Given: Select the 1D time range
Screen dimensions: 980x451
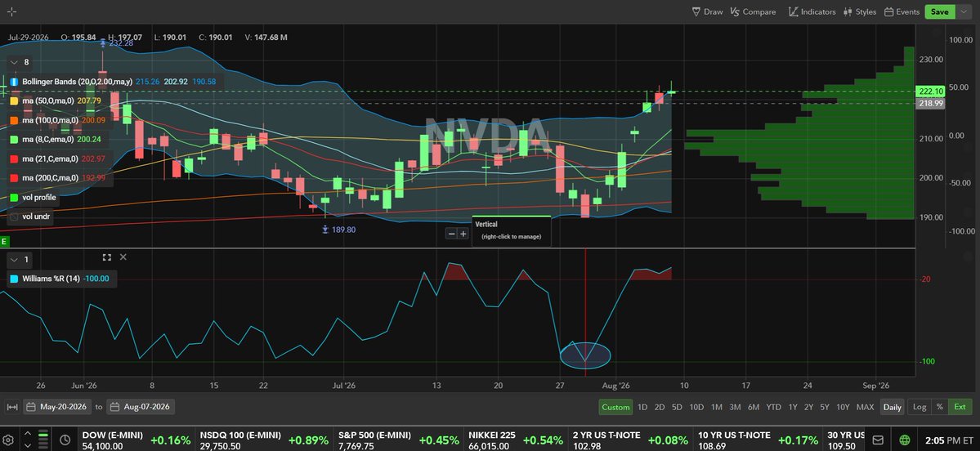Looking at the screenshot, I should pos(642,407).
